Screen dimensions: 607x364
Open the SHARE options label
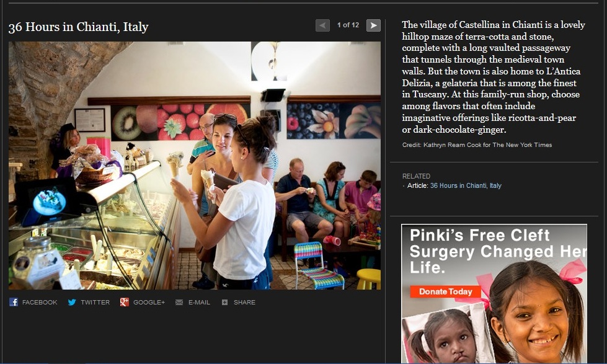pos(244,302)
